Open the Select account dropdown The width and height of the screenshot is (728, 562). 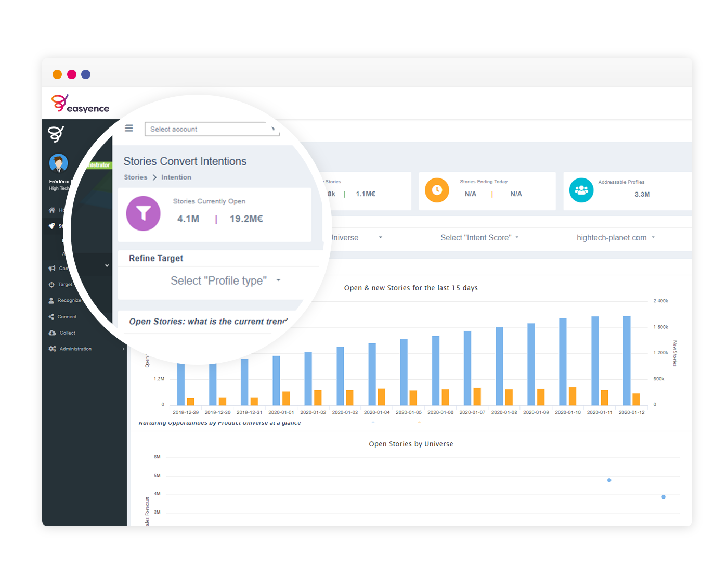212,129
